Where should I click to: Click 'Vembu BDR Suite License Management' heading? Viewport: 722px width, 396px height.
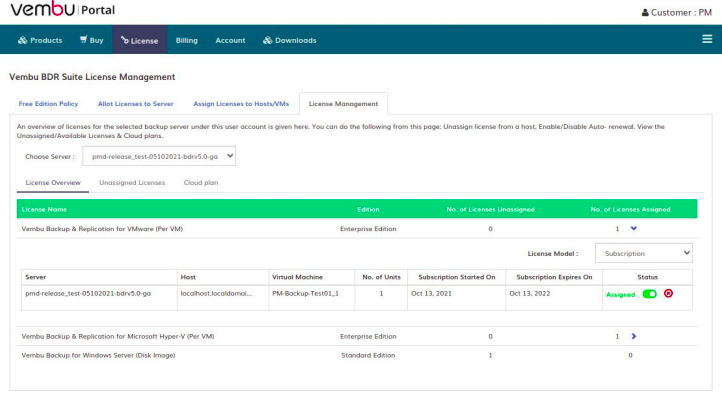pos(92,77)
